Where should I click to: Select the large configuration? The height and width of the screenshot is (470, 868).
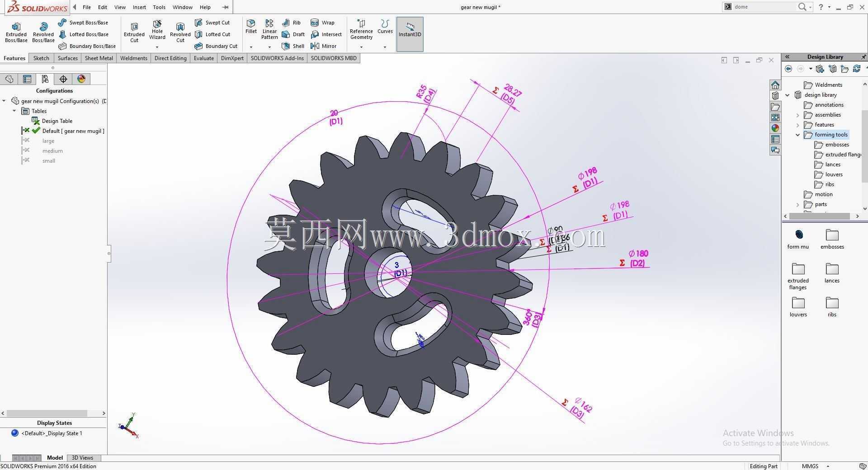(x=48, y=141)
